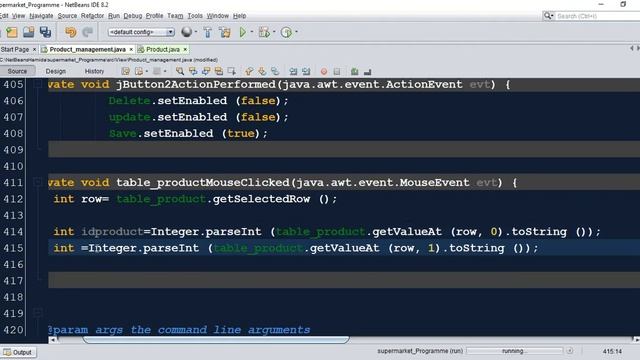Click the Shift Line Right icon
This screenshot has height=360, width=640.
(x=306, y=71)
